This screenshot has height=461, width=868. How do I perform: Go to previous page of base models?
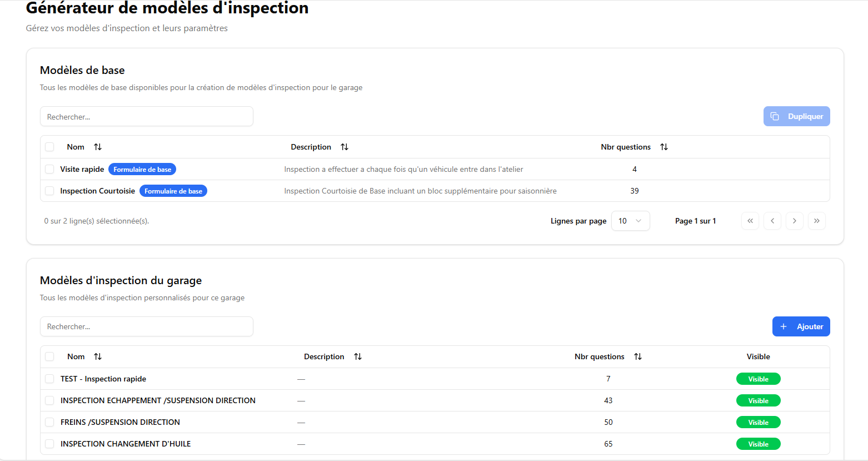point(772,221)
